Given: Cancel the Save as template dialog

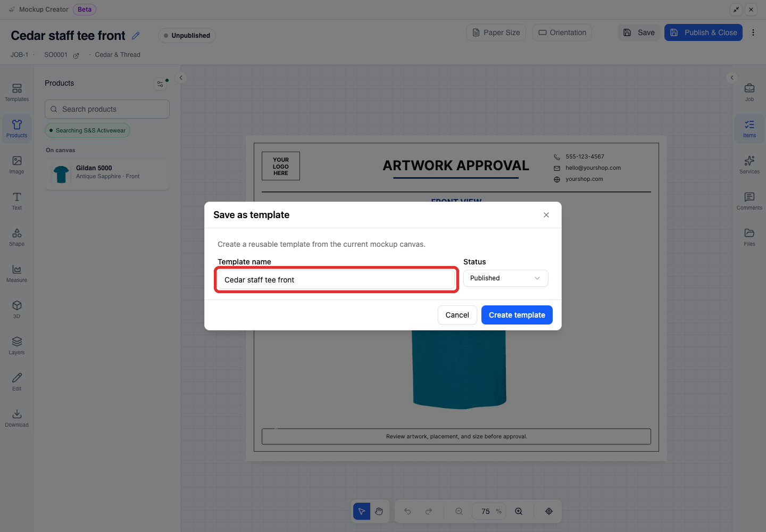Looking at the screenshot, I should pos(457,315).
